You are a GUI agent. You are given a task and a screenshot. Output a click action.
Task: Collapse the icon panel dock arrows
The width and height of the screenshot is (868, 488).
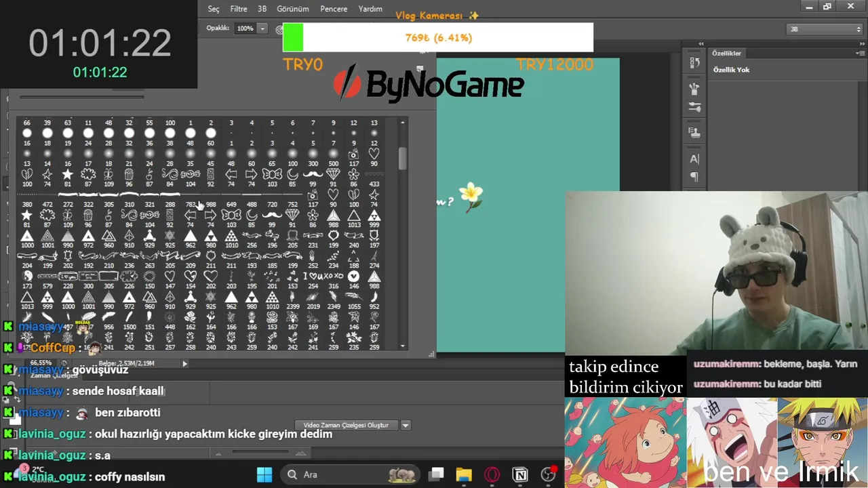pos(701,44)
